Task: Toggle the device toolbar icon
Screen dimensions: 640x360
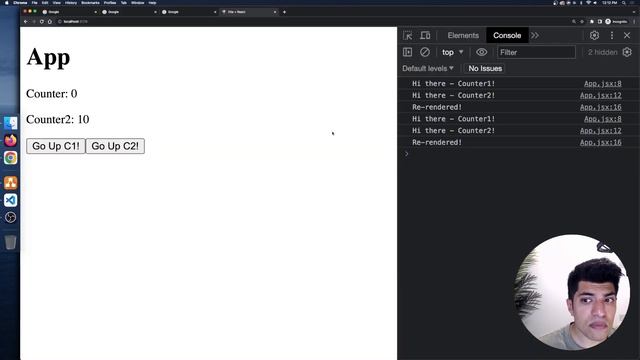Action: (x=425, y=36)
